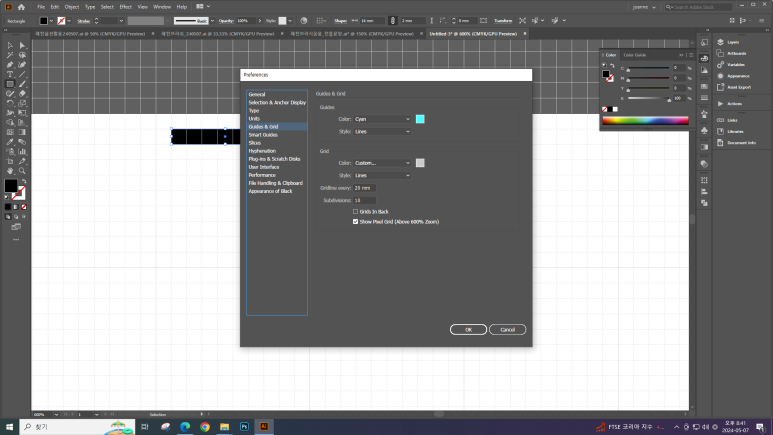The width and height of the screenshot is (773, 435).
Task: Click the Home icon
Action: (21, 7)
